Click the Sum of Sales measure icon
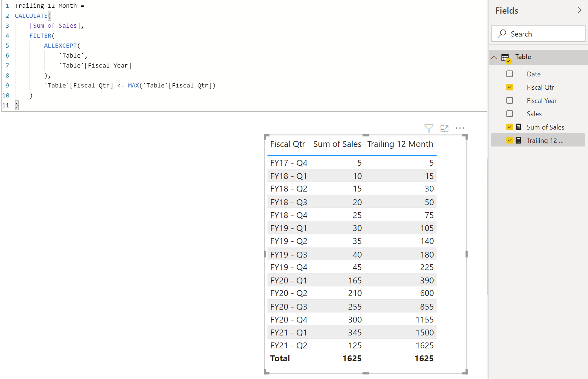 [x=519, y=127]
